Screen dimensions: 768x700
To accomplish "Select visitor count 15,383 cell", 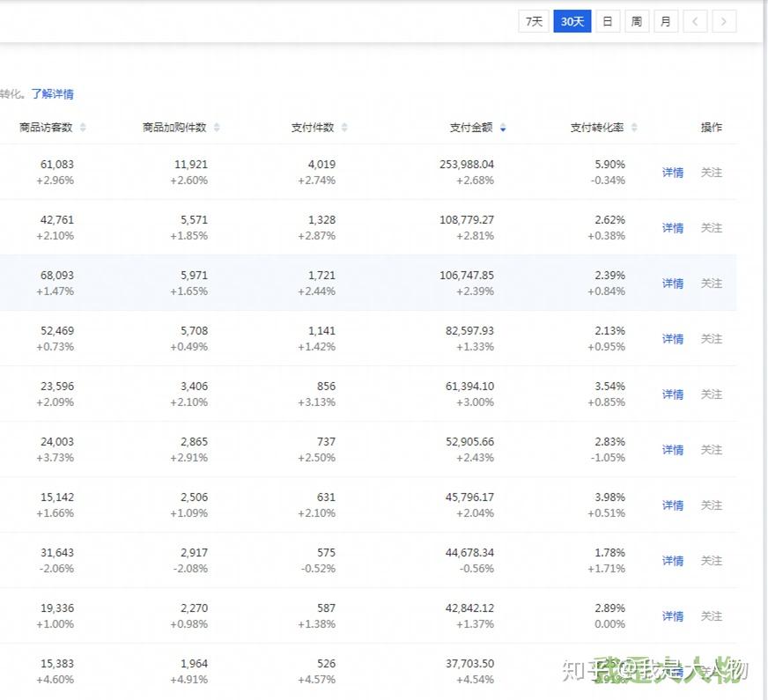I will (x=57, y=663).
